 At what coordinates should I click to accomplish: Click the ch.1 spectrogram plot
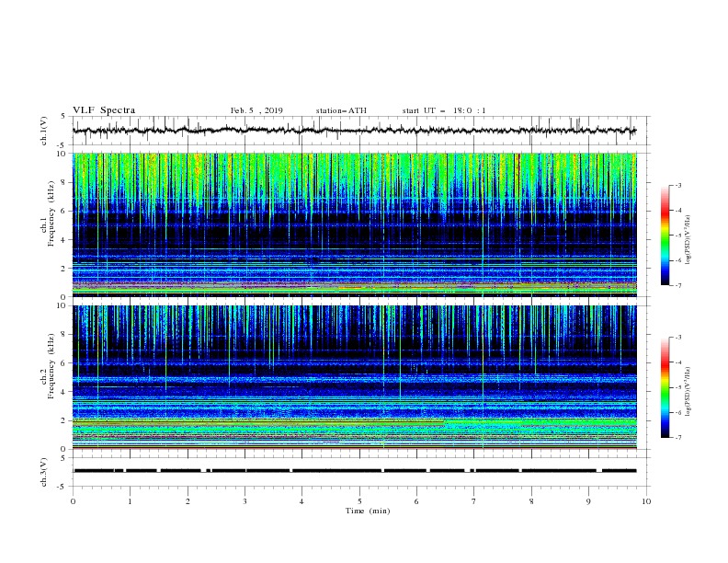(x=354, y=224)
